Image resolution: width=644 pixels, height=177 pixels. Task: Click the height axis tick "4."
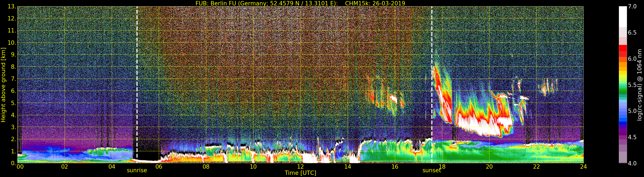click(13, 115)
